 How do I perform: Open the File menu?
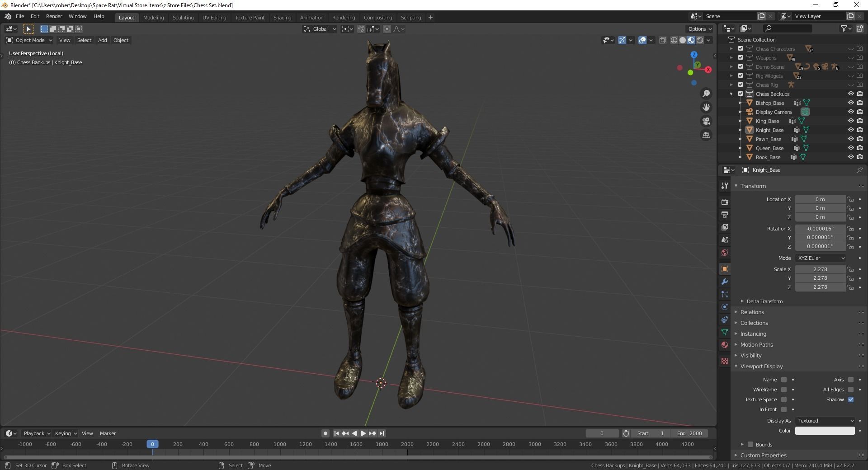[x=20, y=16]
